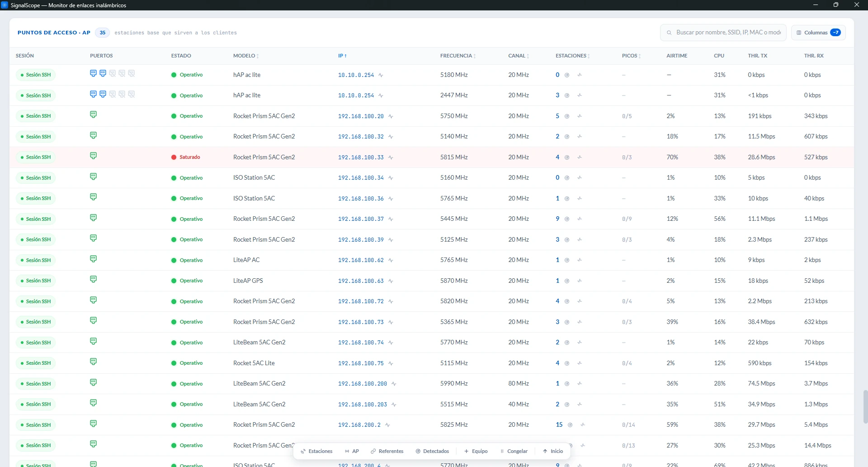The height and width of the screenshot is (467, 868).
Task: Click radar icon in the 5445 MHz row
Action: 566,219
